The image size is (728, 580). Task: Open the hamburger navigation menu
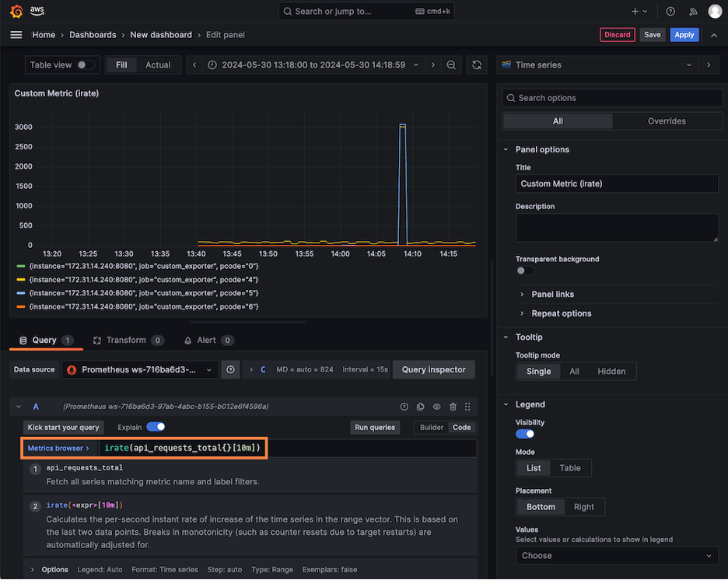point(16,35)
